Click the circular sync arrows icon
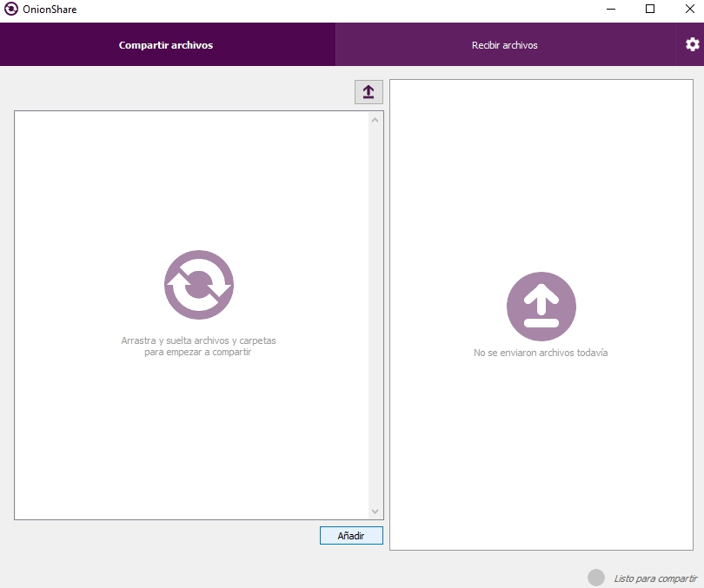 tap(199, 285)
